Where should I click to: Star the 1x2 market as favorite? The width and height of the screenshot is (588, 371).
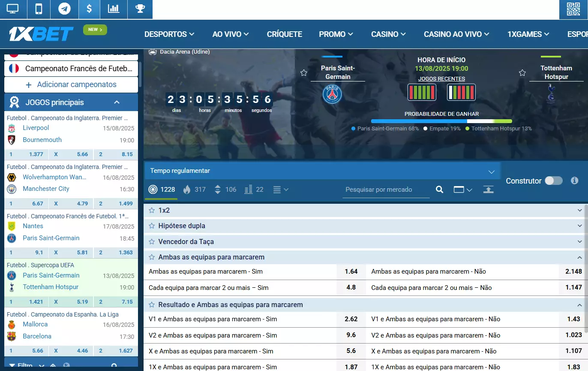tap(151, 210)
